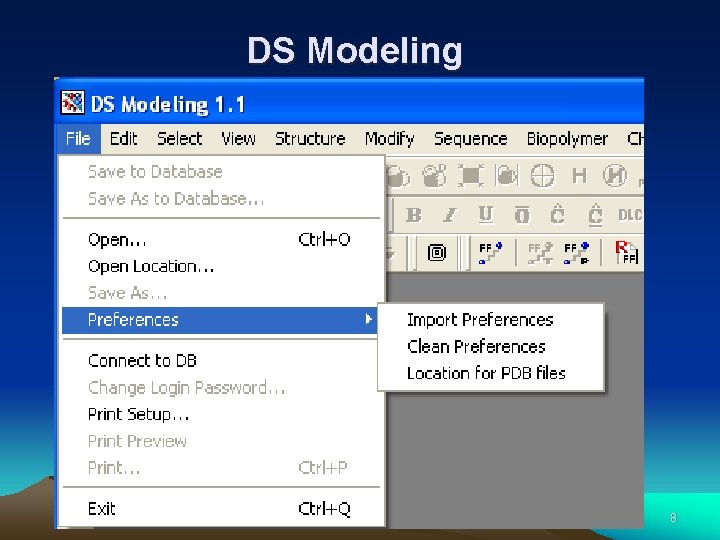Choose Open... from File menu
Image resolution: width=720 pixels, height=540 pixels.
221,240
